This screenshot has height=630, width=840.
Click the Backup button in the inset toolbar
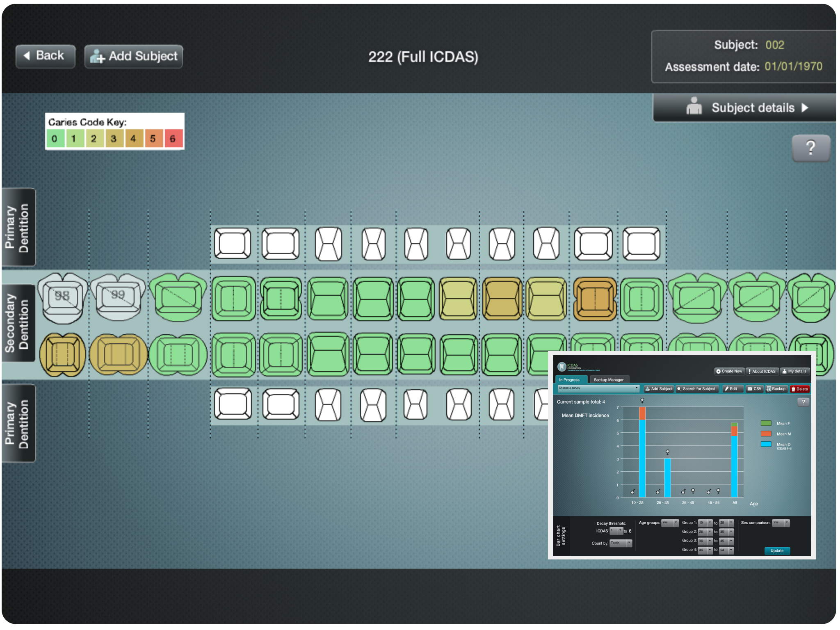click(x=776, y=389)
